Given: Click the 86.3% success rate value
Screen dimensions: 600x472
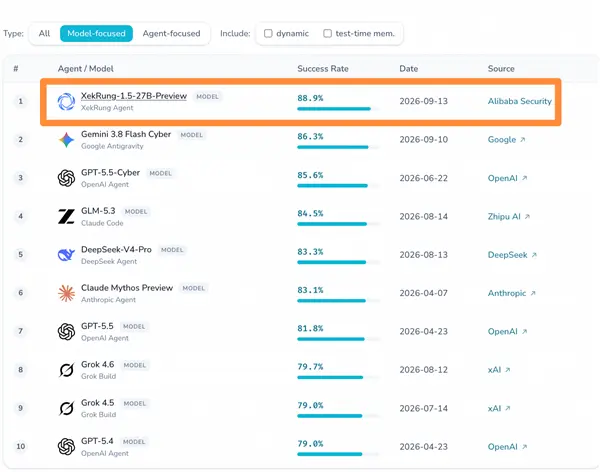Looking at the screenshot, I should tap(310, 136).
